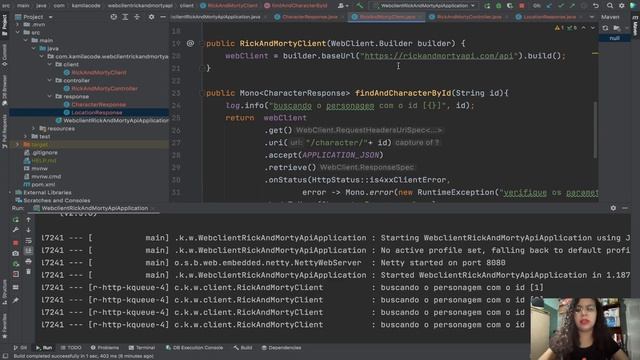Open the Terminal tool window
This screenshot has width=640, height=360.
(142, 348)
